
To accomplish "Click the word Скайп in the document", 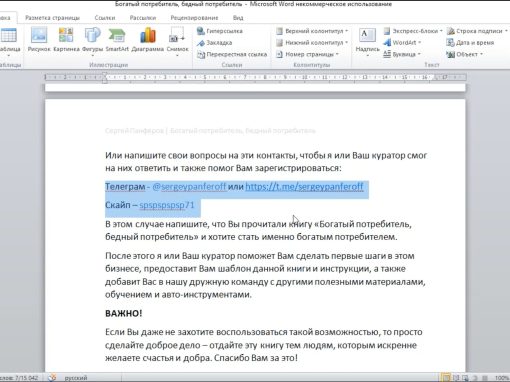I will click(x=117, y=205).
